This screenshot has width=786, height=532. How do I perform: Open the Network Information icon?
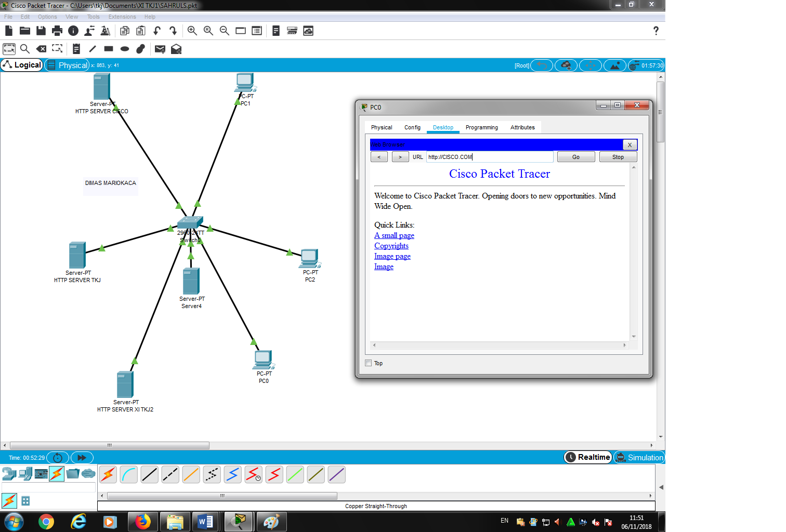tap(73, 31)
